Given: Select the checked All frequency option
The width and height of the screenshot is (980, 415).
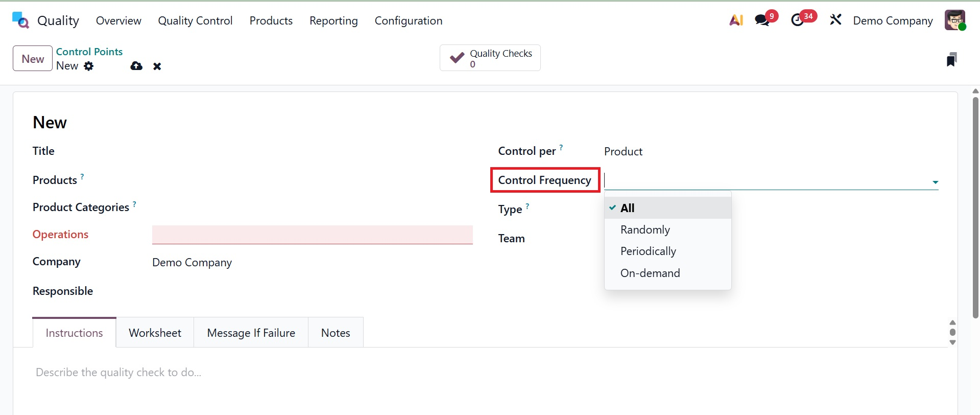Looking at the screenshot, I should (x=627, y=208).
